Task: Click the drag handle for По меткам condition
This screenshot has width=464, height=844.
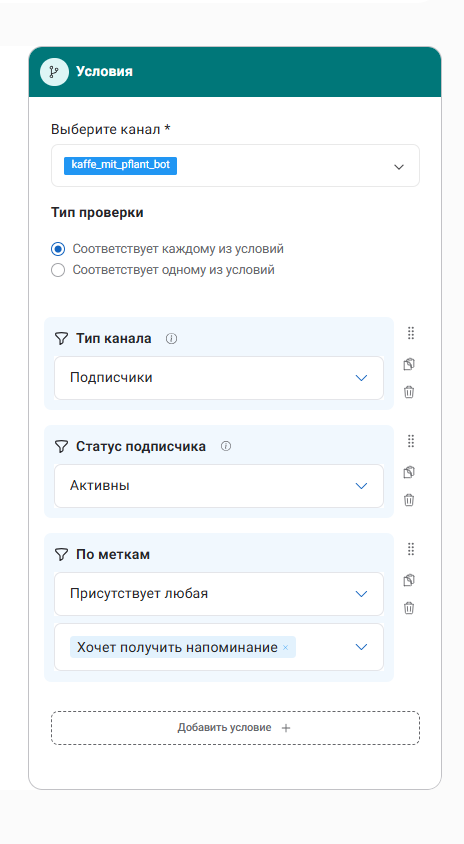Action: [411, 549]
